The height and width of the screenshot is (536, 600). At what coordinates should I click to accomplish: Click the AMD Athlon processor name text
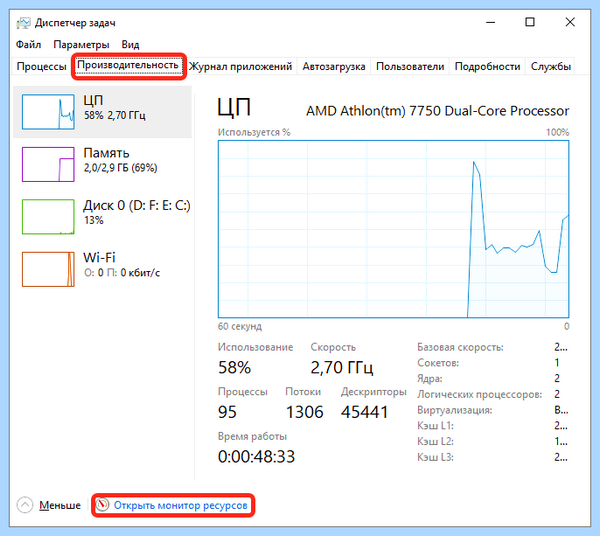pos(437,111)
